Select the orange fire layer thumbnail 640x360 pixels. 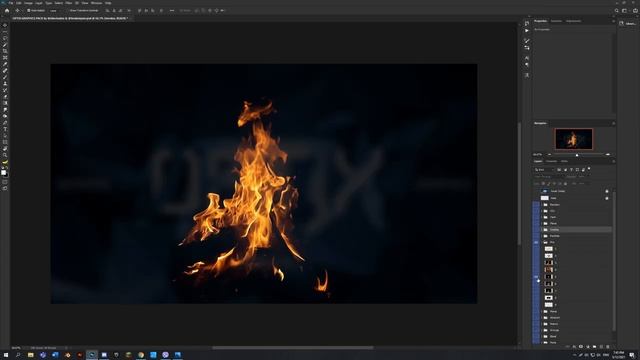click(549, 270)
